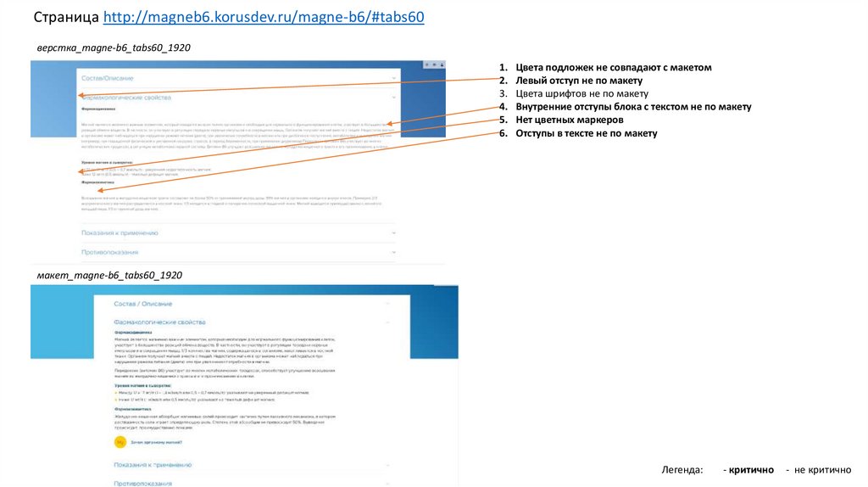Expand Показания к применению chevron in top screenshot
The width and height of the screenshot is (868, 487).
(x=394, y=232)
